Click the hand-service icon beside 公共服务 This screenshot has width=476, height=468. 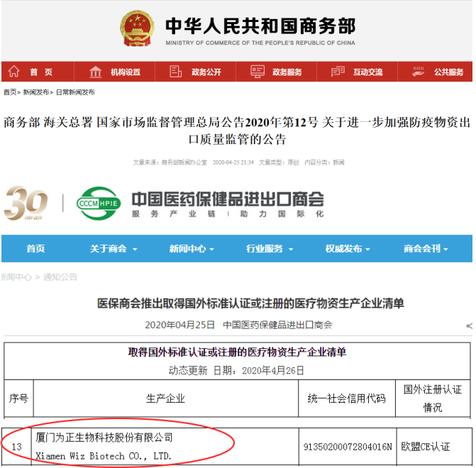click(x=419, y=72)
